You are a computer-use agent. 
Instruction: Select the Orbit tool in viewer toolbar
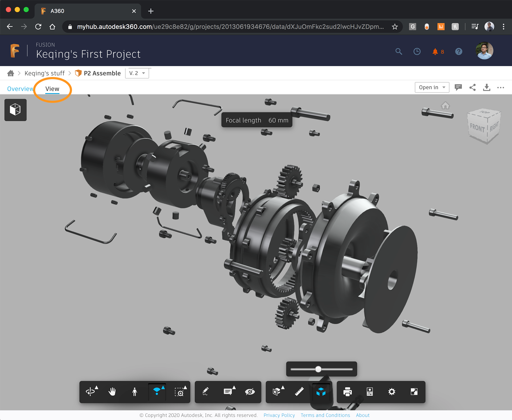click(x=91, y=392)
